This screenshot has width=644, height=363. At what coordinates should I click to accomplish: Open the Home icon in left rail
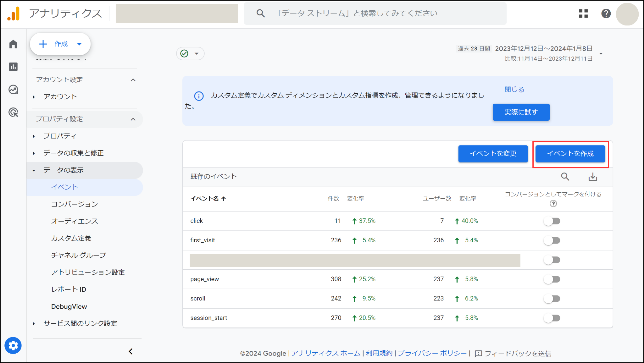click(13, 44)
